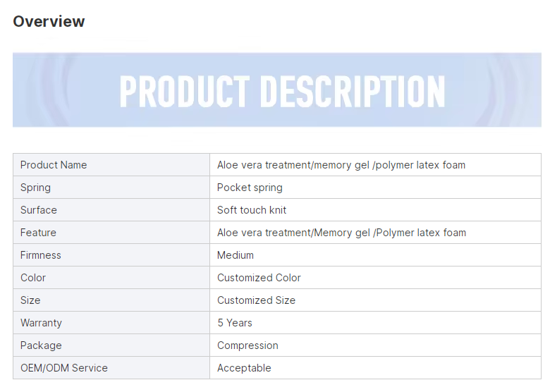
Task: Click the Pocket spring value
Action: point(250,188)
